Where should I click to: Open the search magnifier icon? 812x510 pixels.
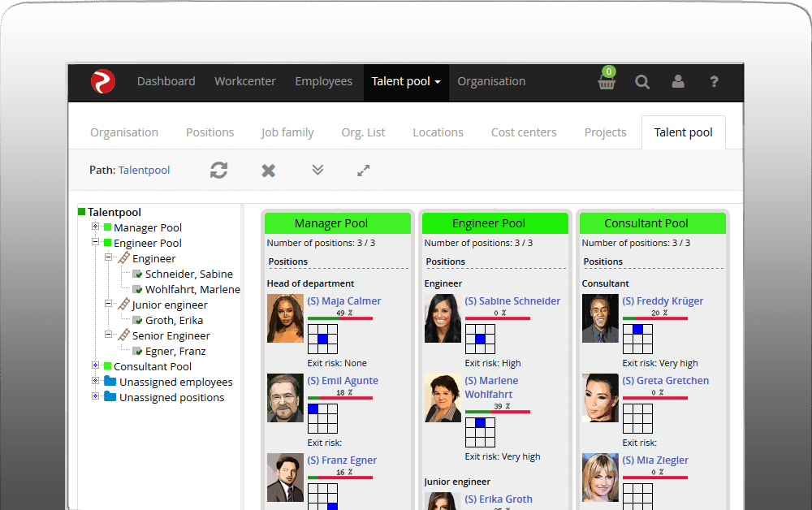coord(642,82)
